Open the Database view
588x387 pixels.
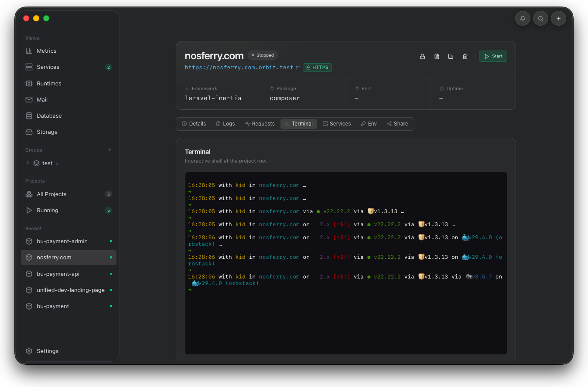pos(68,115)
